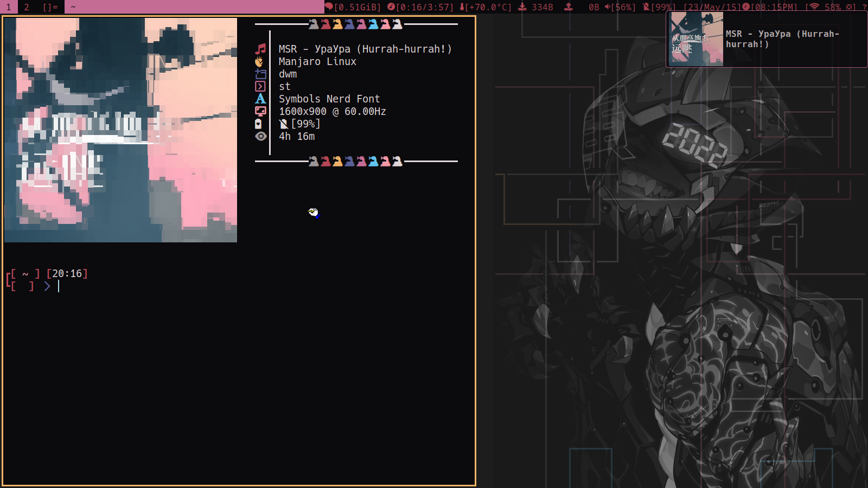Click the battery heart icon in fetch list
The width and height of the screenshot is (868, 488).
point(258,124)
